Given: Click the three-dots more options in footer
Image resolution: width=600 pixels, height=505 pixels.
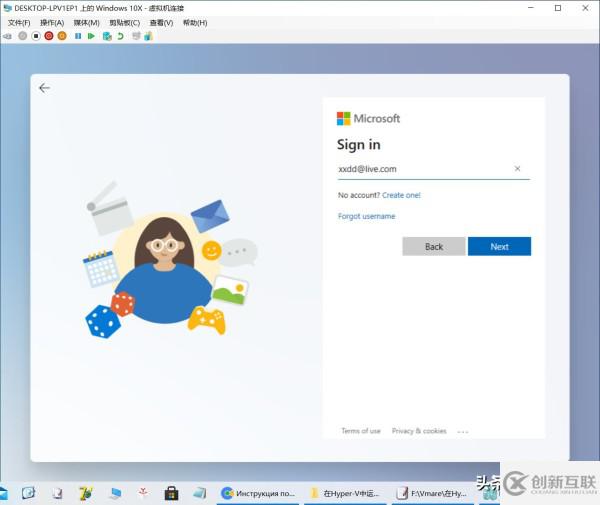Looking at the screenshot, I should coord(463,432).
